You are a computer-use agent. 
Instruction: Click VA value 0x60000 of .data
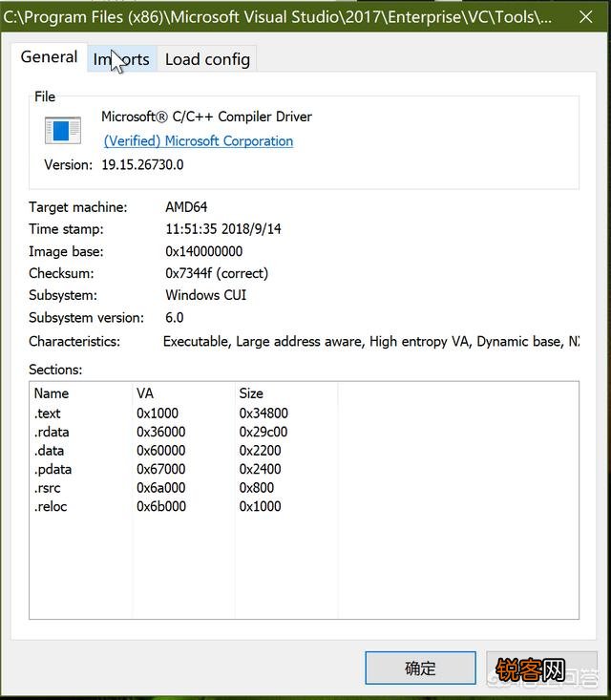tap(160, 451)
